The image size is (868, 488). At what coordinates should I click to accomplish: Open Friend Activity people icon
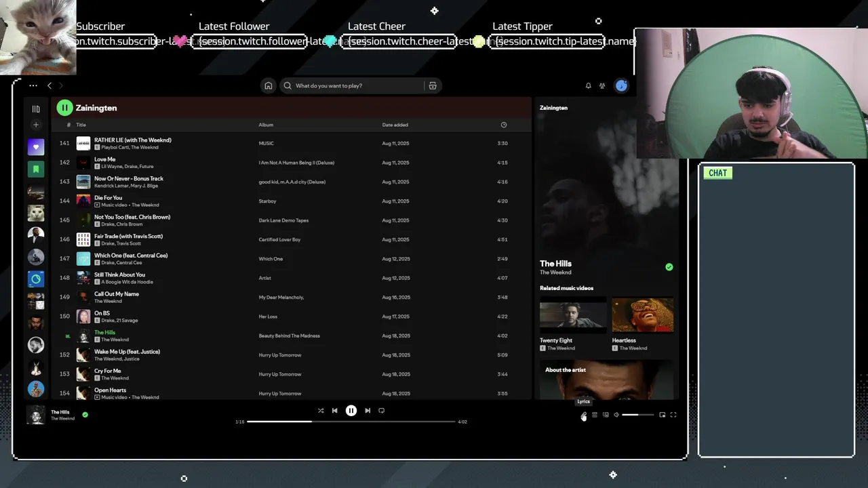(x=602, y=85)
